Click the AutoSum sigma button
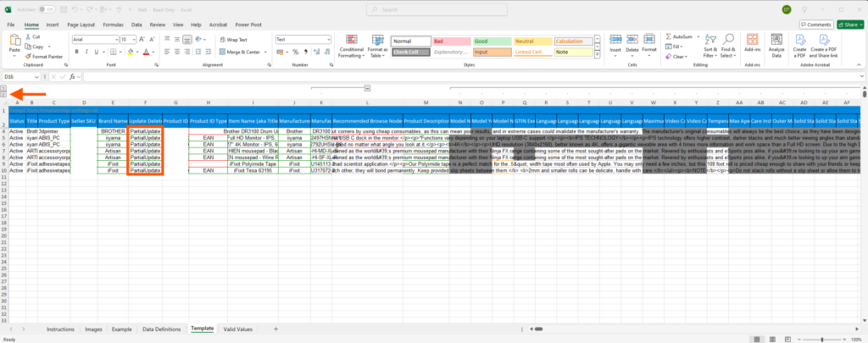The width and height of the screenshot is (868, 343). click(x=679, y=36)
